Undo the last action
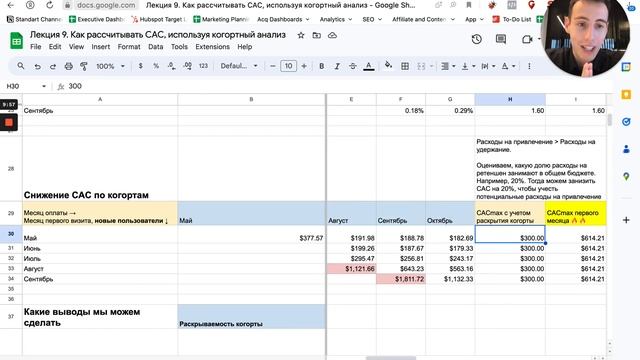640x360 pixels. point(37,66)
